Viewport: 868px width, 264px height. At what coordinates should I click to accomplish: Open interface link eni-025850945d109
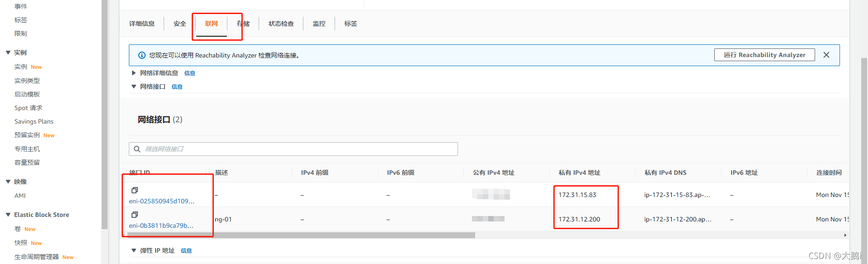coord(161,201)
